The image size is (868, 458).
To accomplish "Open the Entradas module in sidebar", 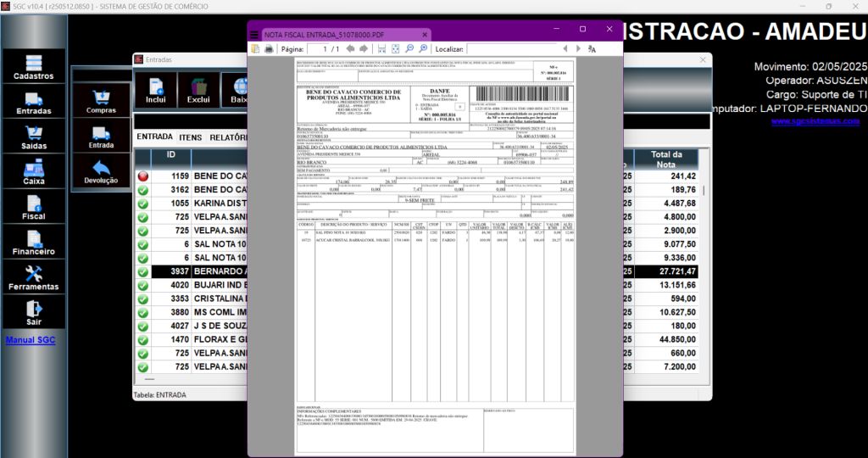I will (x=34, y=102).
